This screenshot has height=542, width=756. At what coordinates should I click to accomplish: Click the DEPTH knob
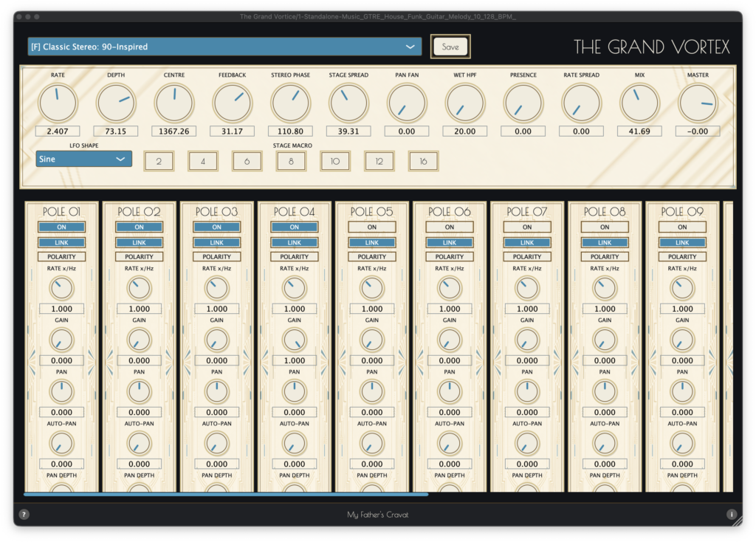pos(116,103)
